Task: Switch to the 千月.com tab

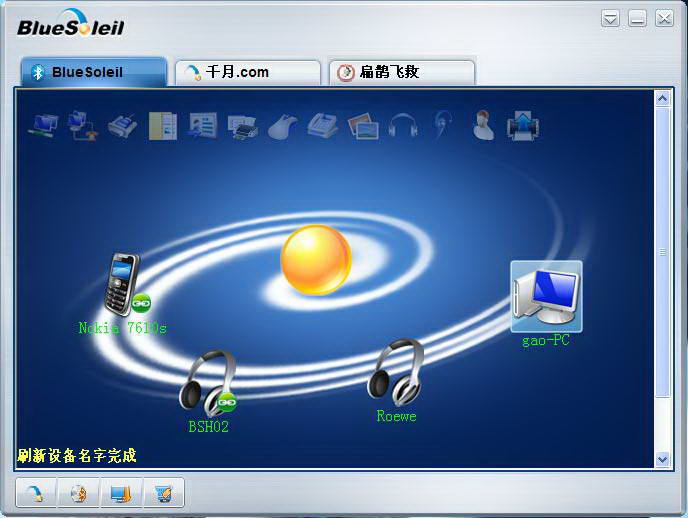Action: (247, 73)
